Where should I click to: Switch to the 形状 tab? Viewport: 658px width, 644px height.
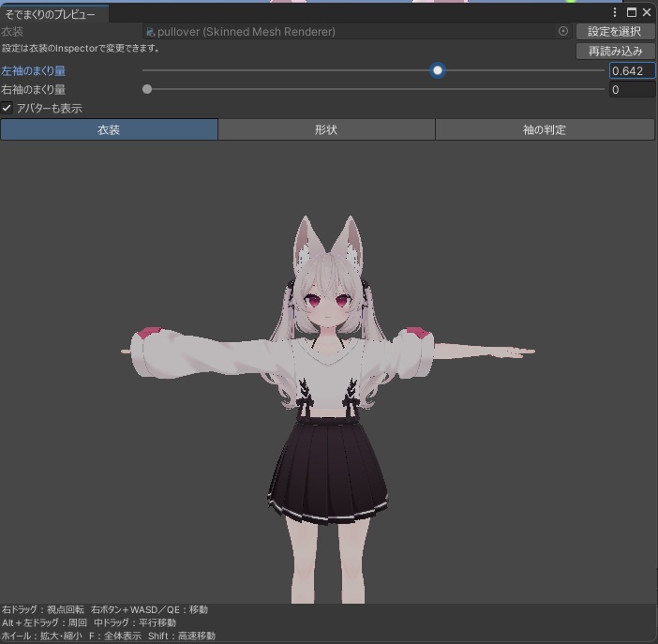[x=326, y=129]
